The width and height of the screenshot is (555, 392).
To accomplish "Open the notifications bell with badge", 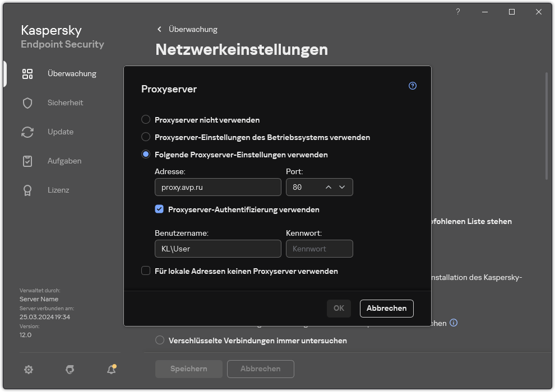I will click(111, 370).
